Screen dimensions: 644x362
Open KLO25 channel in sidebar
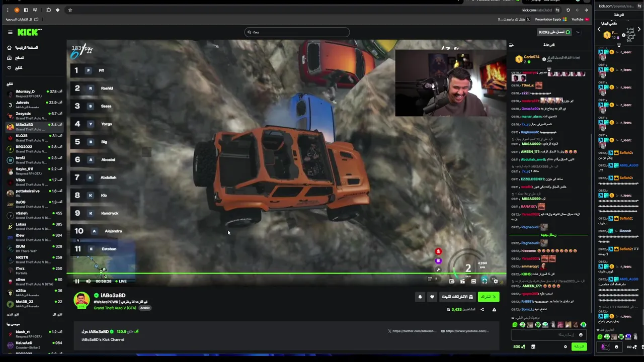34,138
